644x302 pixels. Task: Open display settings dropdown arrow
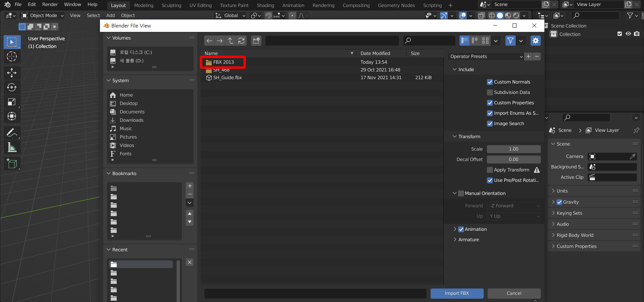click(x=496, y=41)
